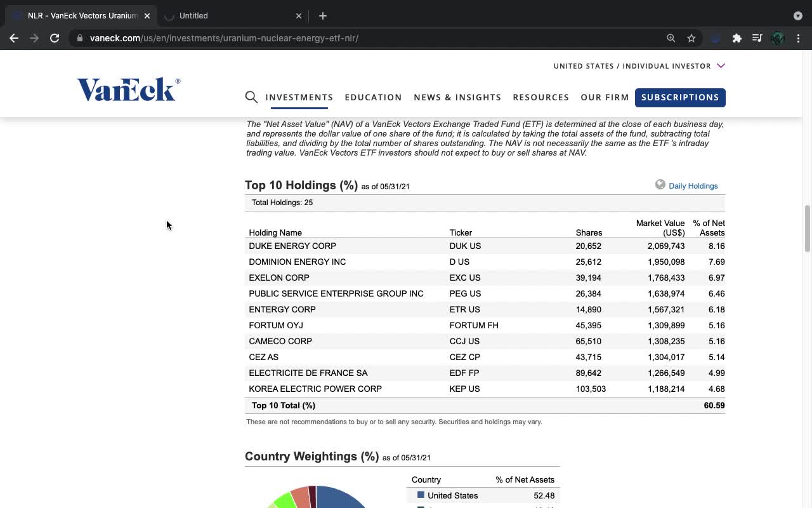The height and width of the screenshot is (508, 812).
Task: Expand United States / Individual Investor selector
Action: coord(639,66)
